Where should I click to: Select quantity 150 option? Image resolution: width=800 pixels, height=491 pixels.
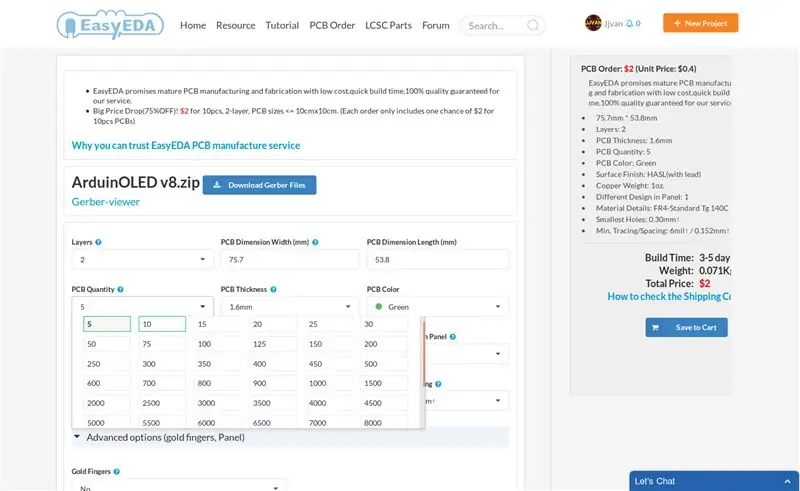pos(328,344)
